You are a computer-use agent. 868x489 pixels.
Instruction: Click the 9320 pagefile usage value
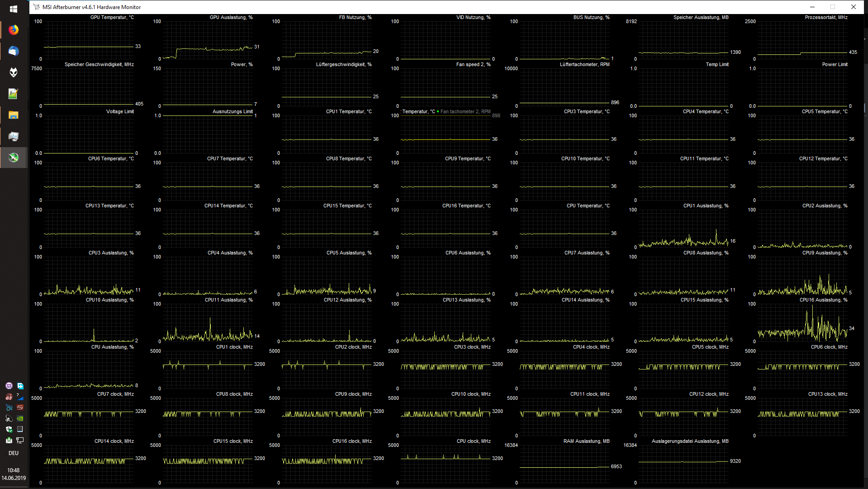(x=735, y=461)
